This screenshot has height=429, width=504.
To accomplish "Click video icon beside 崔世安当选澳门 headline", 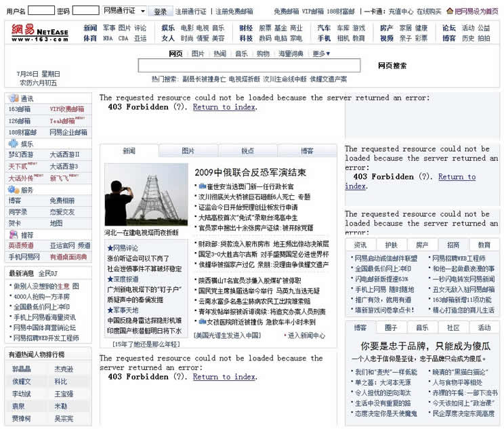I will pyautogui.click(x=202, y=186).
